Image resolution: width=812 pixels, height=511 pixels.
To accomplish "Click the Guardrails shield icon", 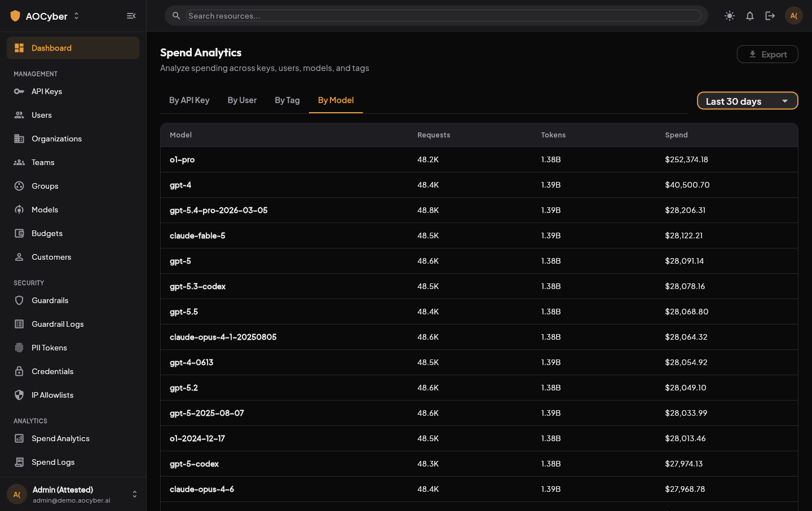I will point(19,300).
